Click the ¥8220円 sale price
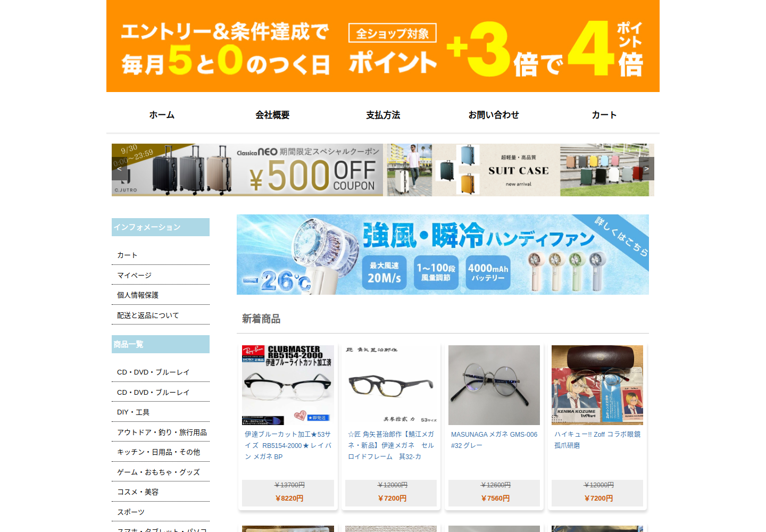 289,498
